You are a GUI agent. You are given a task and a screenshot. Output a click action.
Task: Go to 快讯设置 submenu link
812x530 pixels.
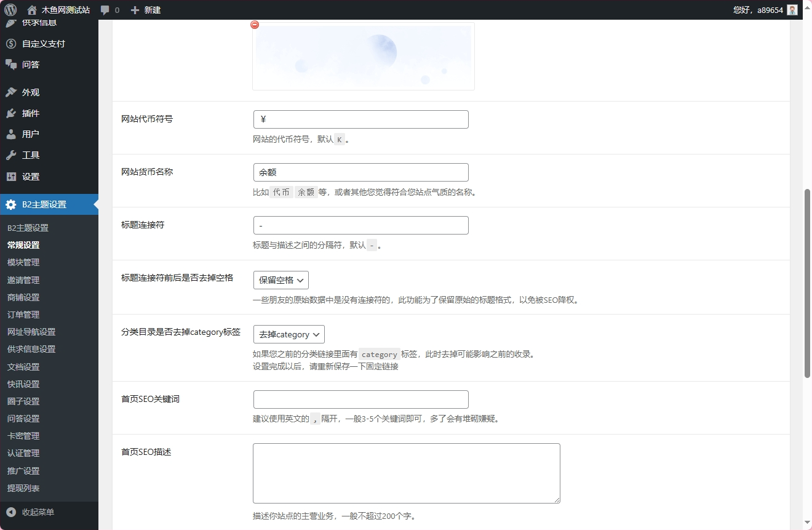(23, 384)
